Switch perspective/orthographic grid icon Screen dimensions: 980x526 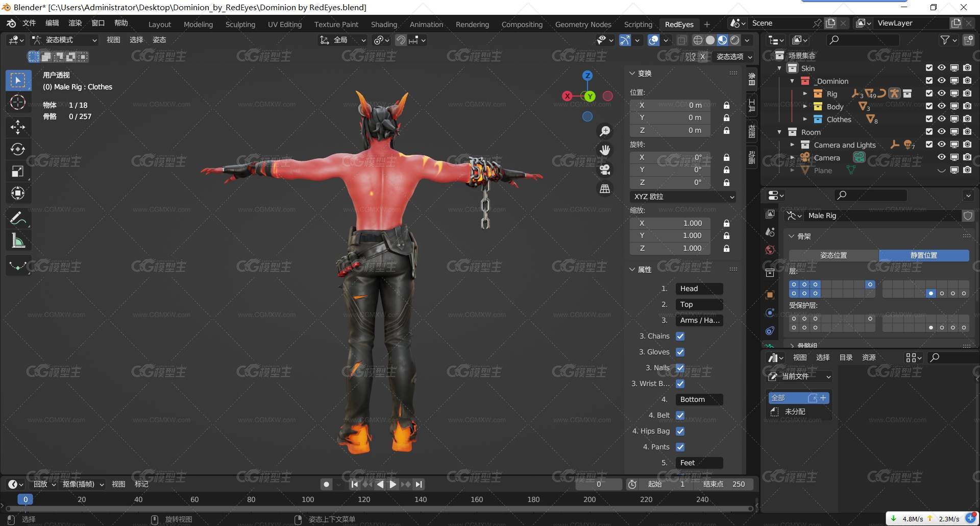tap(605, 189)
